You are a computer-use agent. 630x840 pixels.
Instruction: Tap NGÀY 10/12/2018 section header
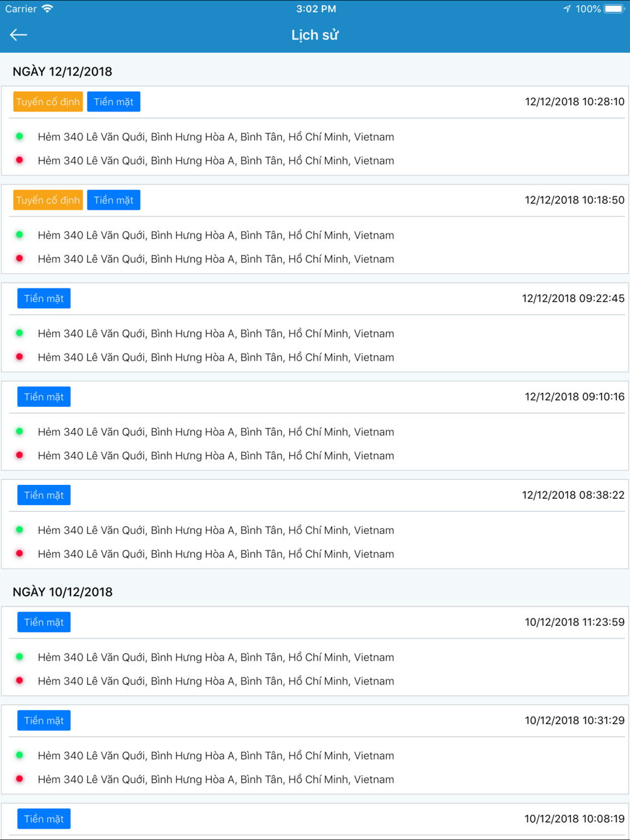(x=62, y=592)
